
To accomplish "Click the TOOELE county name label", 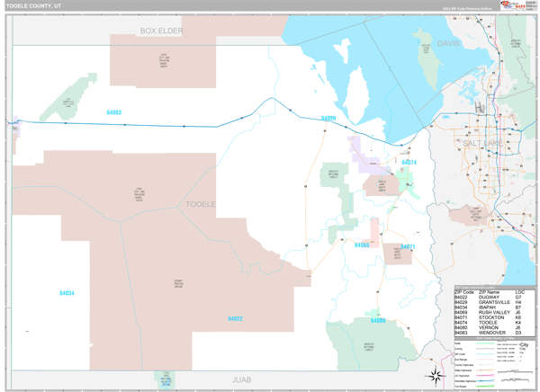I will 201,204.
